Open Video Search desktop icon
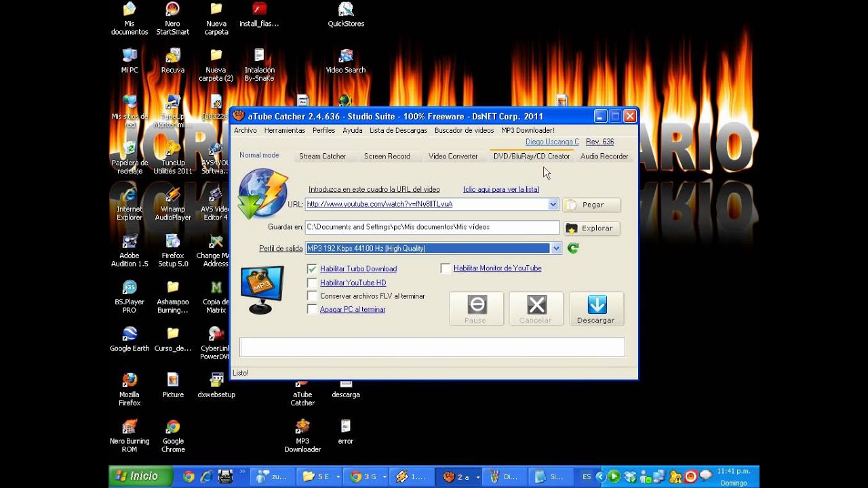The image size is (868, 488). [346, 61]
